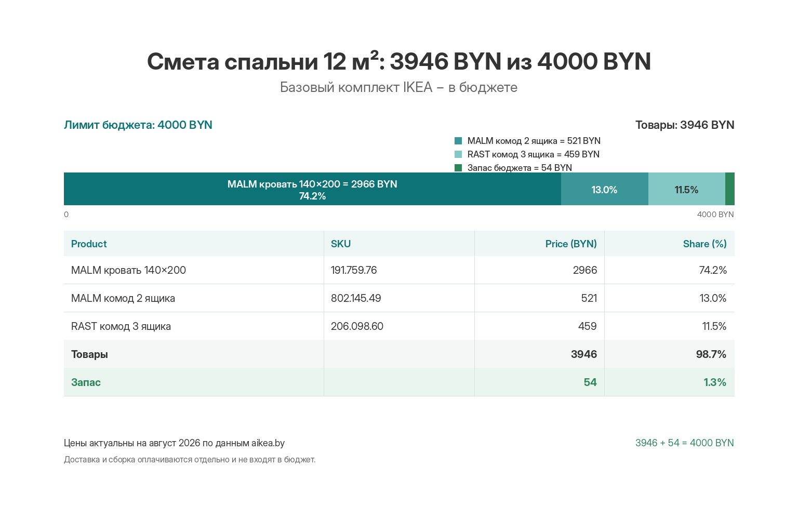The image size is (798, 532).
Task: Select the MALM кровать 140×200 table cell
Action: point(194,270)
